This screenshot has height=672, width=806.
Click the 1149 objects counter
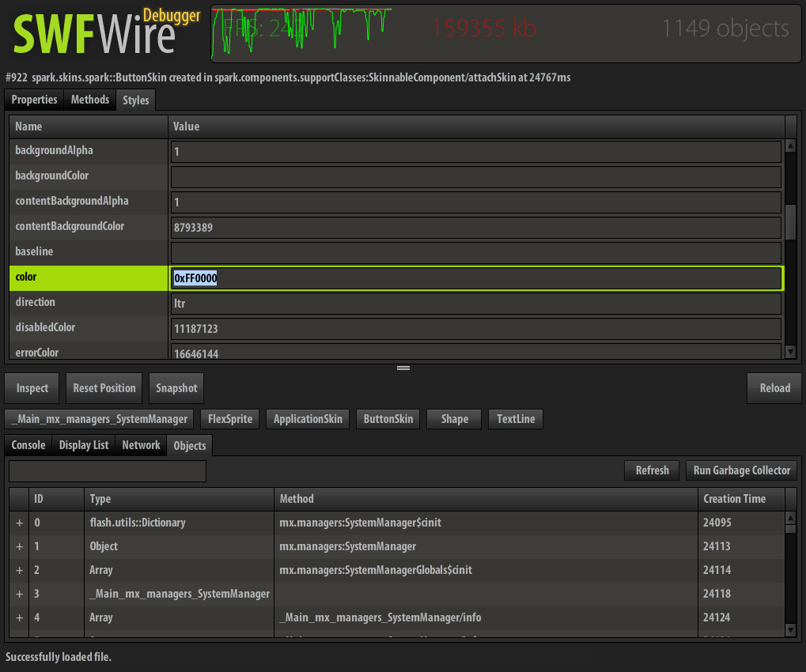(x=725, y=28)
